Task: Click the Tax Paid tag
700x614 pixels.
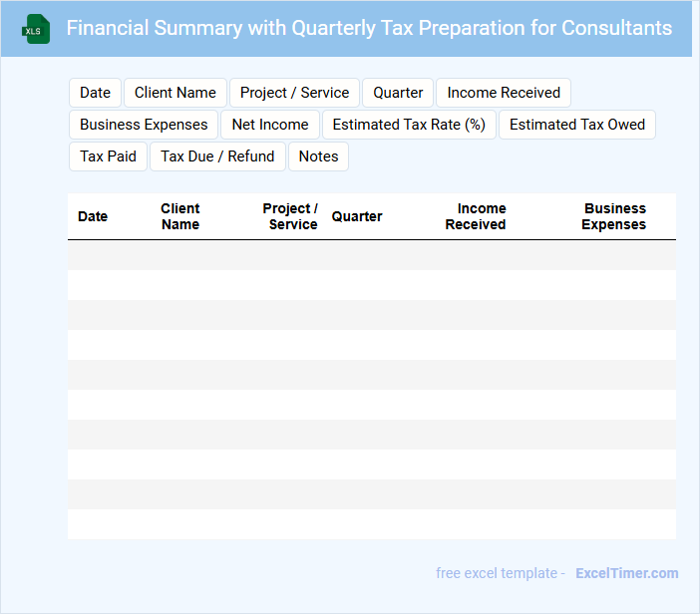Action: (x=108, y=156)
